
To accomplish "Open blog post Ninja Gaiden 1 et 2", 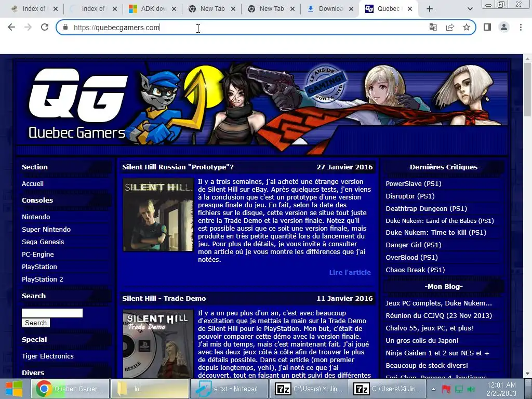I will [x=437, y=353].
